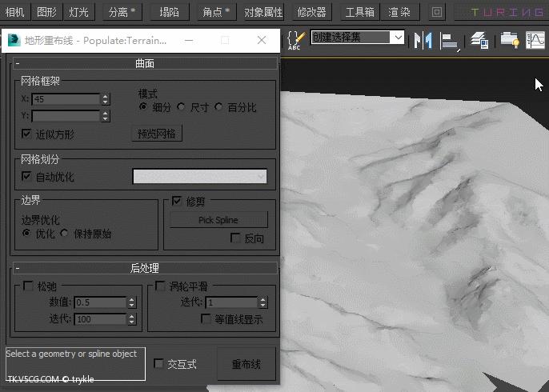Click the square frame icon next to 渲染
This screenshot has width=549, height=392.
[x=437, y=12]
